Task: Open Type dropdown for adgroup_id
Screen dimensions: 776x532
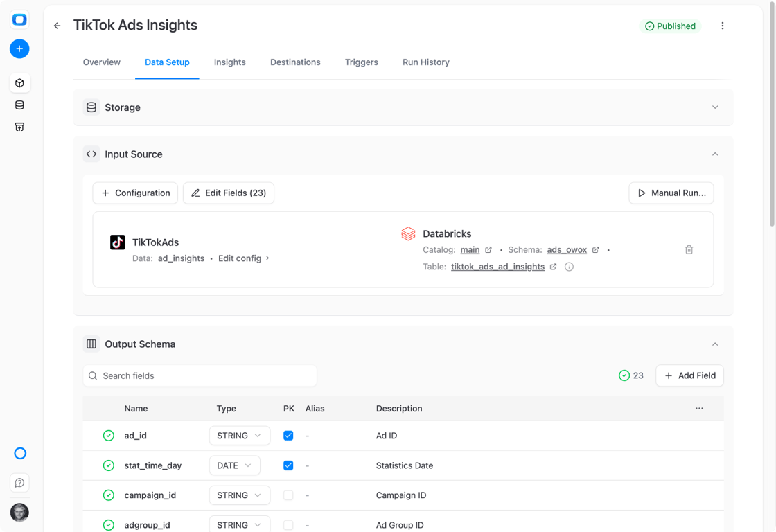Action: point(240,525)
